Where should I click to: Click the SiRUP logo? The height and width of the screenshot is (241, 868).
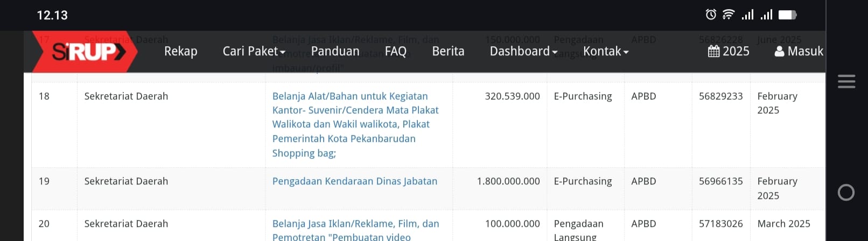pyautogui.click(x=85, y=52)
